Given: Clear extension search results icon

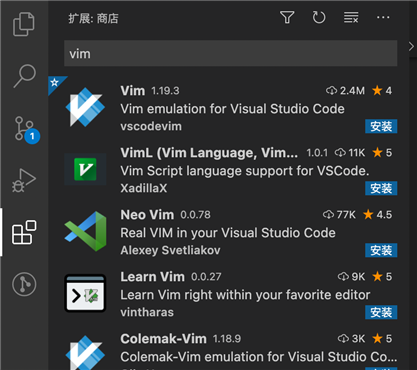Looking at the screenshot, I should point(351,17).
